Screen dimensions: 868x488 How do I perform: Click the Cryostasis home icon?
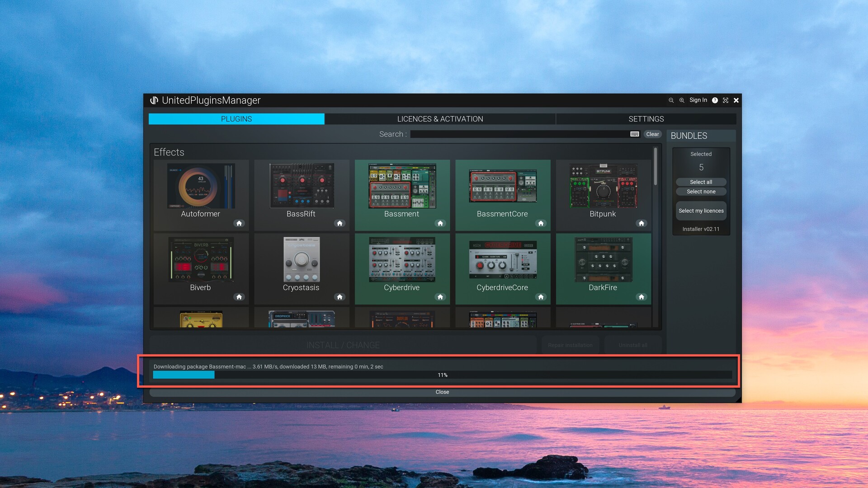pyautogui.click(x=340, y=297)
